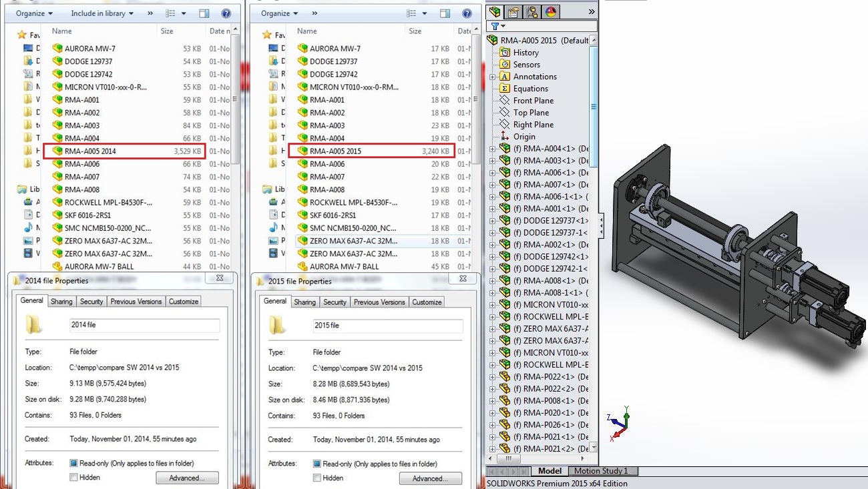Click the FeatureManager tree filter funnel icon
The height and width of the screenshot is (489, 868).
click(x=495, y=27)
